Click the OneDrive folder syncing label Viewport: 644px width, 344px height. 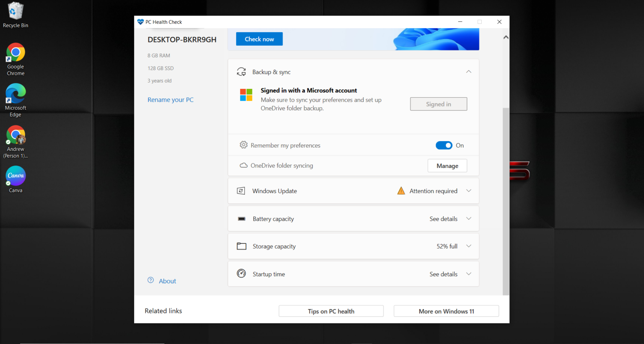pyautogui.click(x=282, y=166)
